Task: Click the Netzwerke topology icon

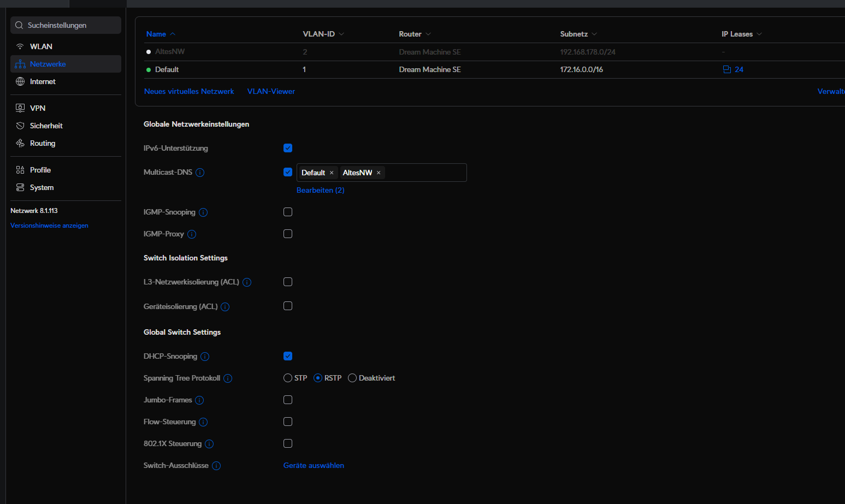Action: click(x=20, y=64)
